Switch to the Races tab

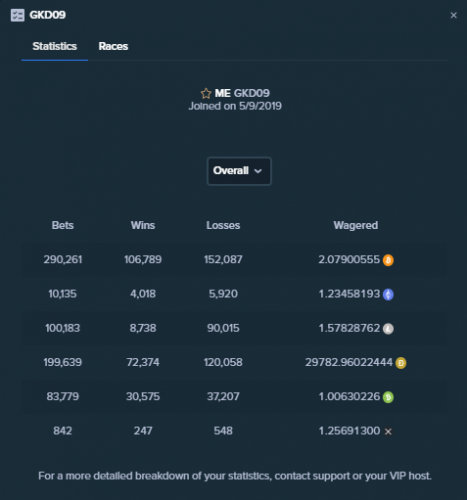click(113, 46)
